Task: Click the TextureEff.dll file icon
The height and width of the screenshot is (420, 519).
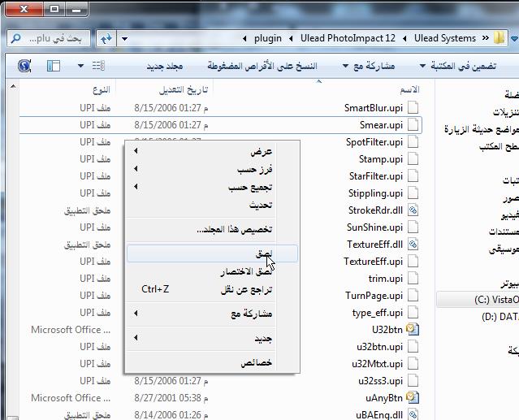Action: click(413, 245)
